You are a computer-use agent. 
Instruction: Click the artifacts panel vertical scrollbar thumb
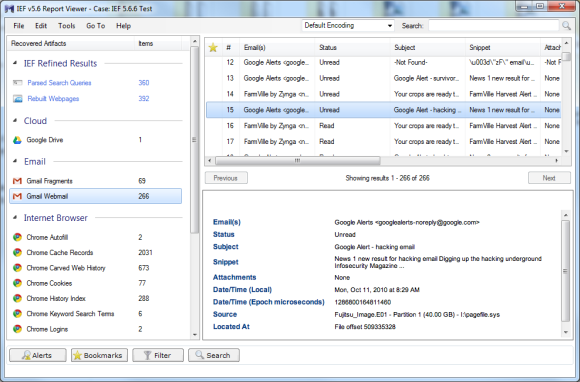[x=195, y=140]
